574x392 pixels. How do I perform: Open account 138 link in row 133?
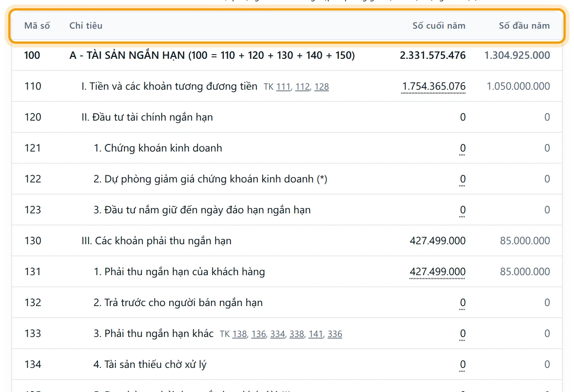pyautogui.click(x=239, y=334)
